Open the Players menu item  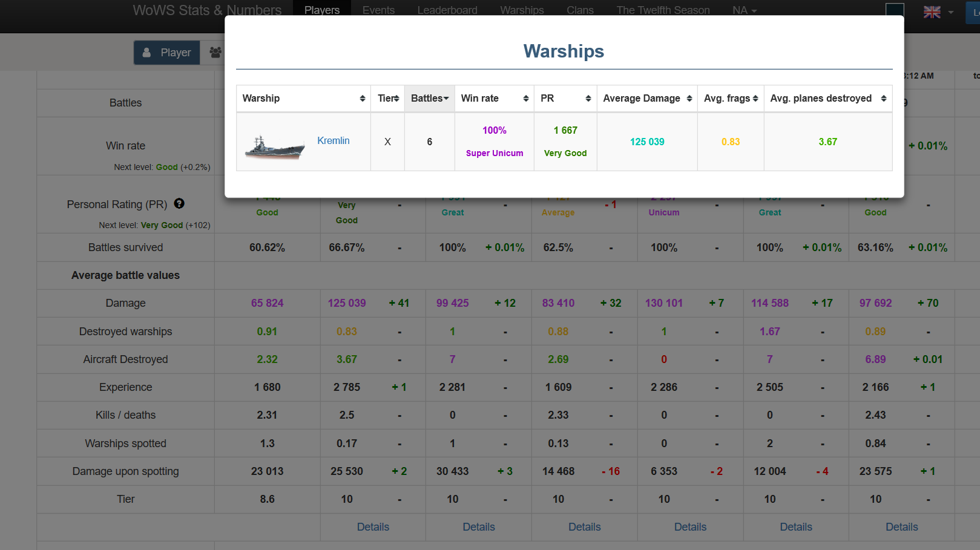(x=322, y=10)
